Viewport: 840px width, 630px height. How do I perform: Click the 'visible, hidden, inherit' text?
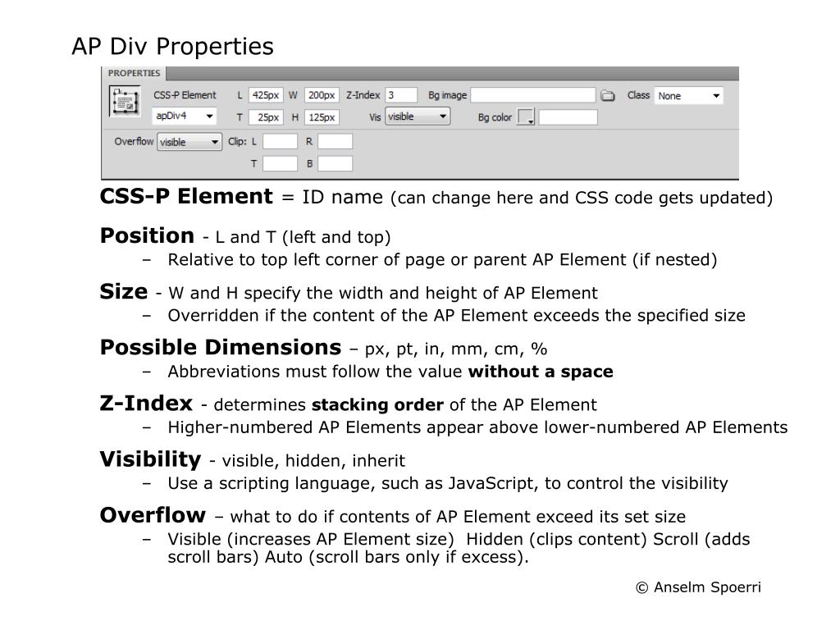coord(313,461)
